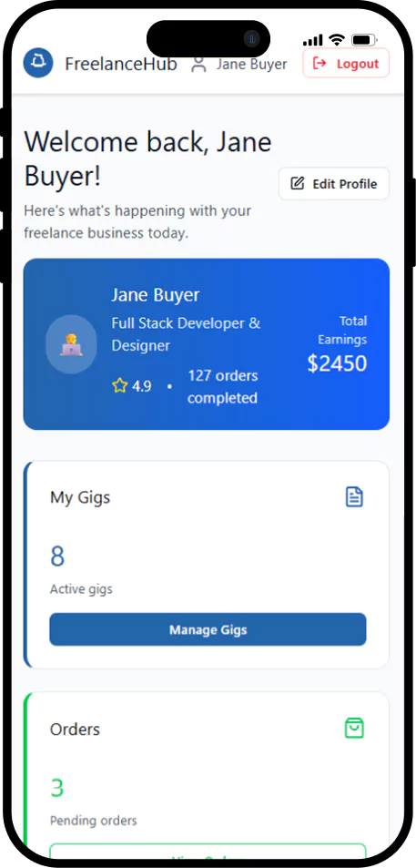Screen dimensions: 416x868
Task: Open Edit Profile
Action: point(333,184)
